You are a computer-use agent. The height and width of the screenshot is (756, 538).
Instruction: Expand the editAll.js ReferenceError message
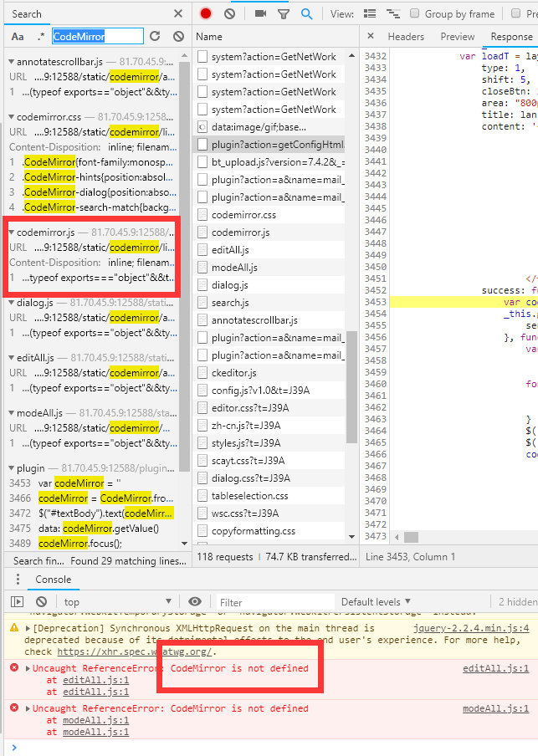pos(28,668)
